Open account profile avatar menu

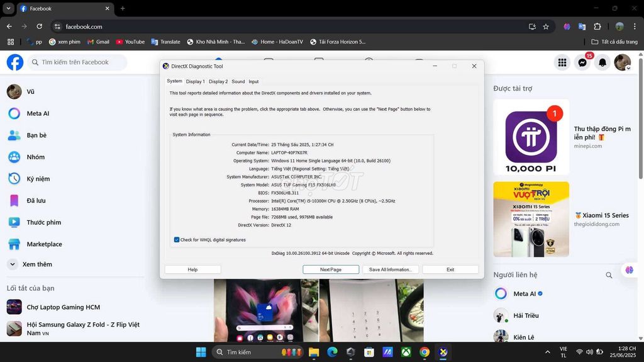tap(622, 62)
